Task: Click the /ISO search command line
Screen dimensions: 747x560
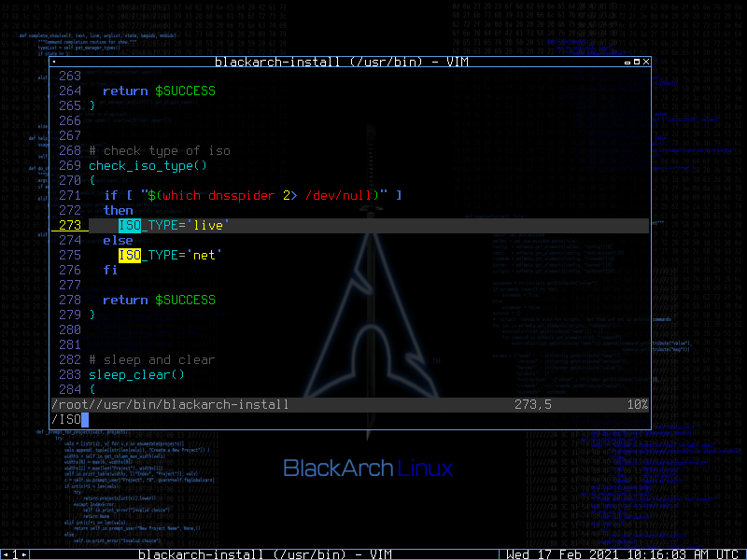Action: point(69,419)
